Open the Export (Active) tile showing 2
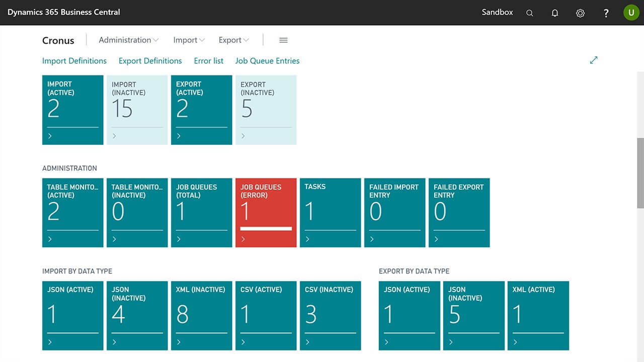The height and width of the screenshot is (362, 644). (x=202, y=110)
